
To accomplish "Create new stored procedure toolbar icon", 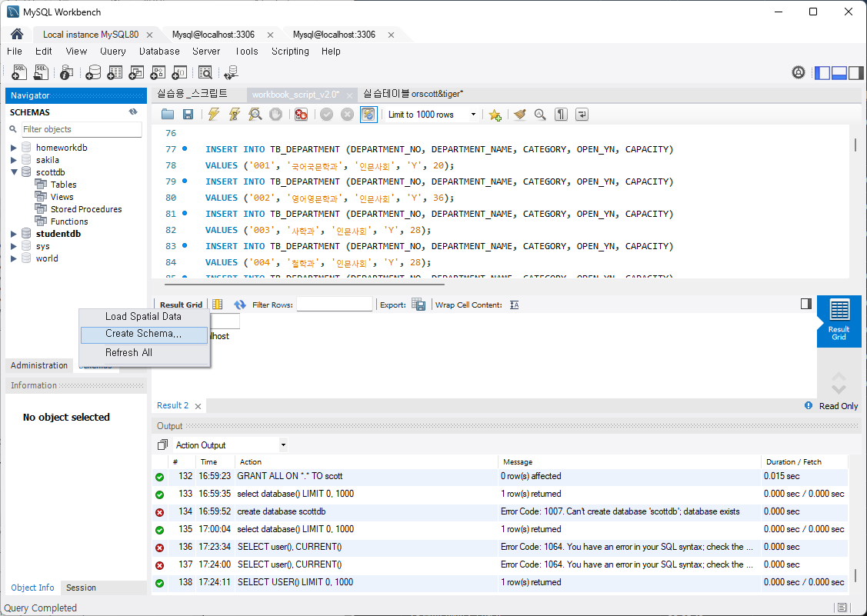I will pos(158,72).
